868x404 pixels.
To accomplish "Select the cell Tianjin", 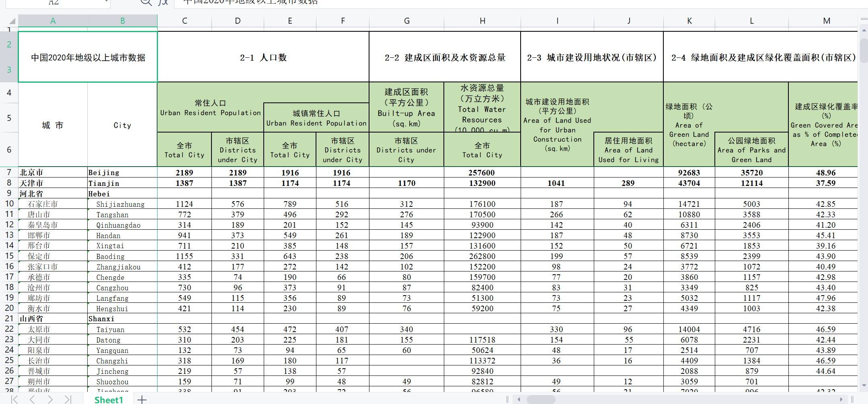I will point(122,183).
